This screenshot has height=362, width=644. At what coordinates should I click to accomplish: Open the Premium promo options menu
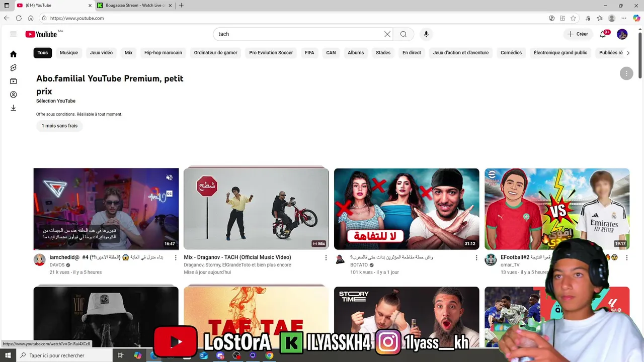tap(626, 73)
